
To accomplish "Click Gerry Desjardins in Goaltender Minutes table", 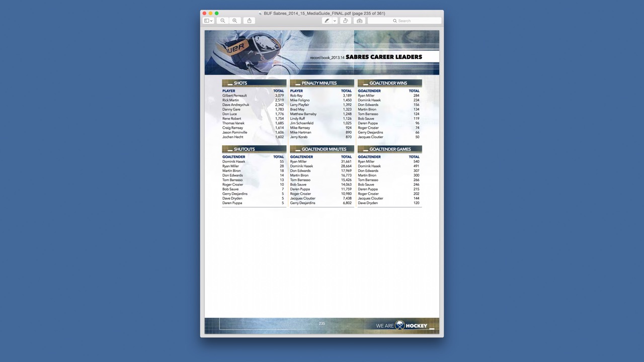I will click(x=303, y=203).
